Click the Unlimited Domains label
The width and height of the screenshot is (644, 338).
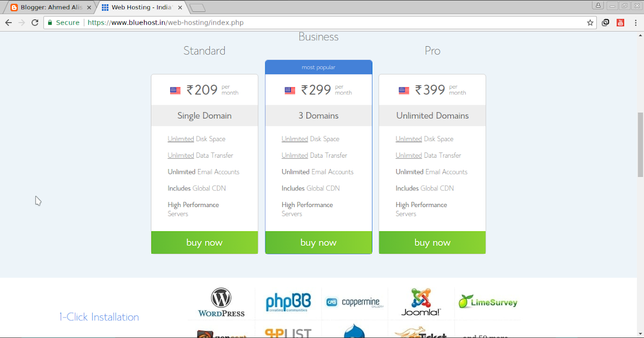[x=433, y=116]
